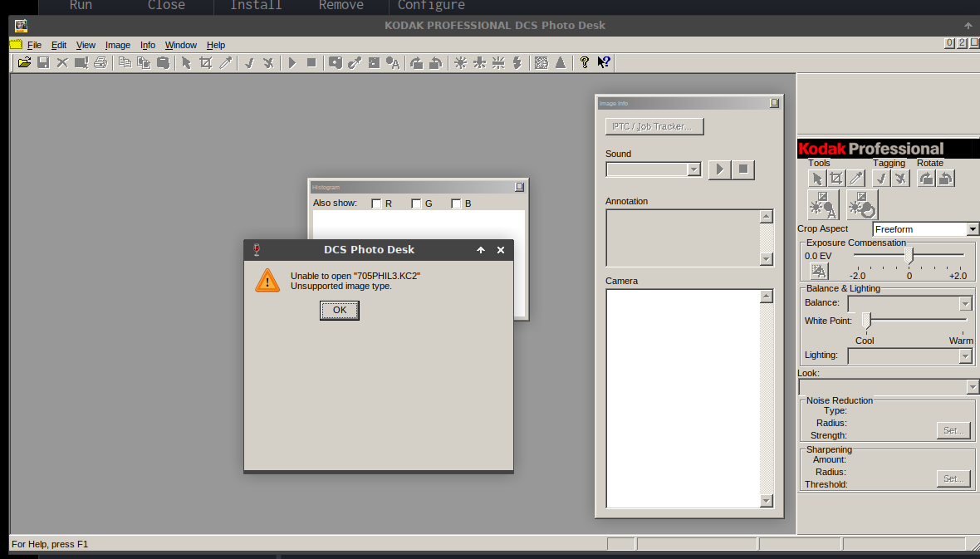This screenshot has height=559, width=980.
Task: Click the lightning bolt flash icon in toolbar
Action: click(x=517, y=62)
